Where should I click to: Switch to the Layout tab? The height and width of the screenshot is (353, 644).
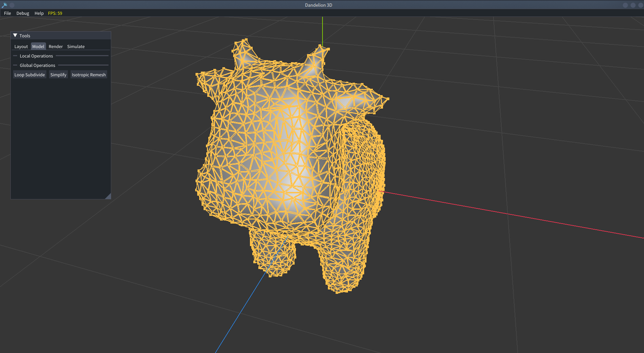tap(21, 46)
